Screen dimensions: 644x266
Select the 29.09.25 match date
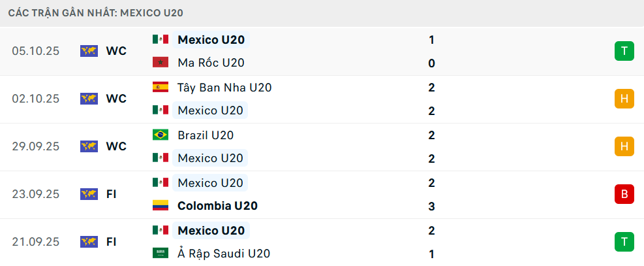(x=35, y=146)
